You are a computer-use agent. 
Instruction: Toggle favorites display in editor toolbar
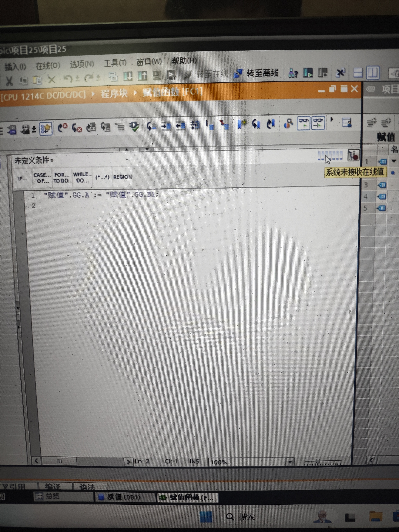click(x=46, y=128)
